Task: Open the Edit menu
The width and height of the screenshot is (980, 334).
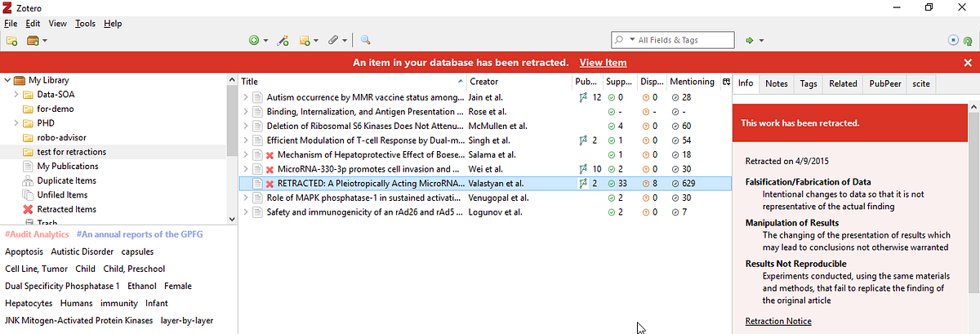Action: [33, 24]
